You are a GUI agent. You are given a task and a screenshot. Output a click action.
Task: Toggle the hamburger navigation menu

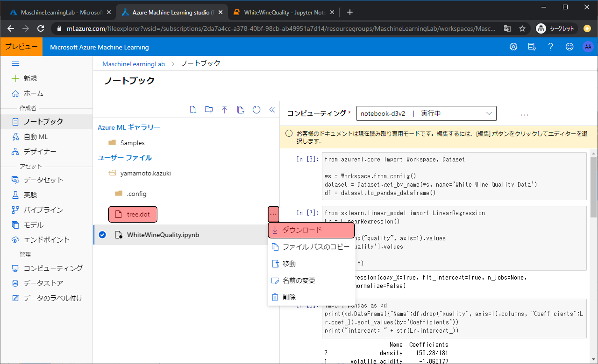[x=15, y=64]
